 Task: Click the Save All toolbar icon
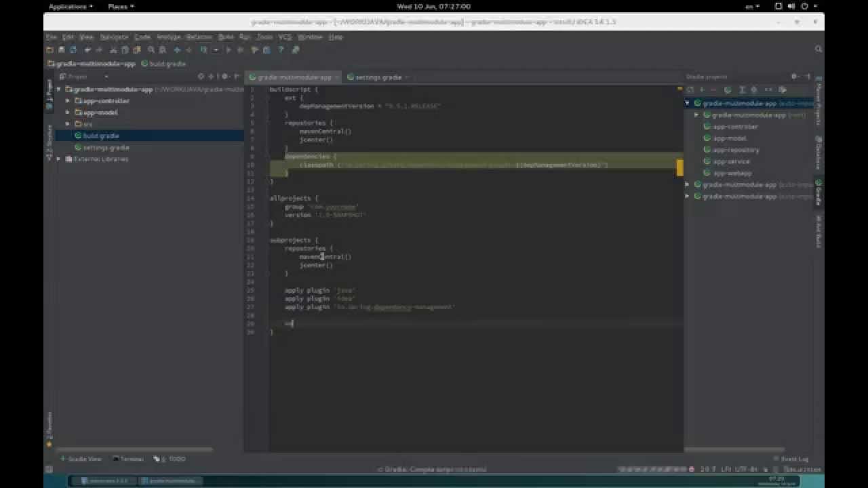pyautogui.click(x=62, y=49)
